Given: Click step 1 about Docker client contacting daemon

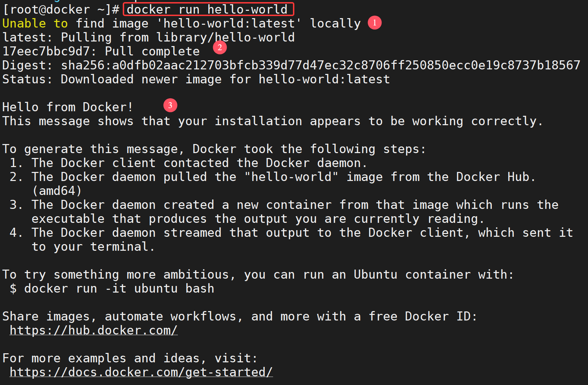Looking at the screenshot, I should pyautogui.click(x=188, y=163).
